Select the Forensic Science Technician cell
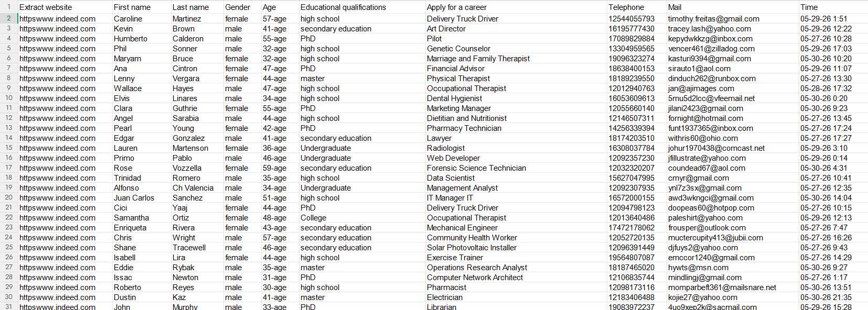This screenshot has width=868, height=310. (516, 168)
